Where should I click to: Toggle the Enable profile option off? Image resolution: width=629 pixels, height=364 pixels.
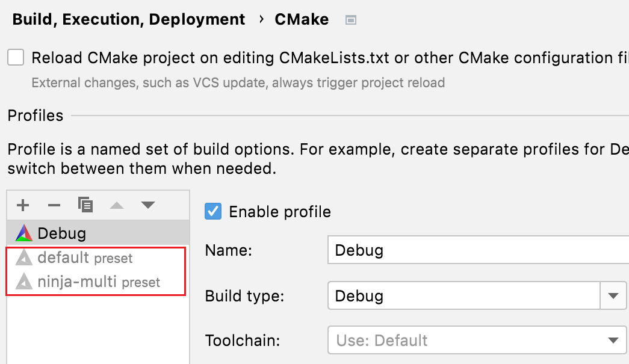212,211
